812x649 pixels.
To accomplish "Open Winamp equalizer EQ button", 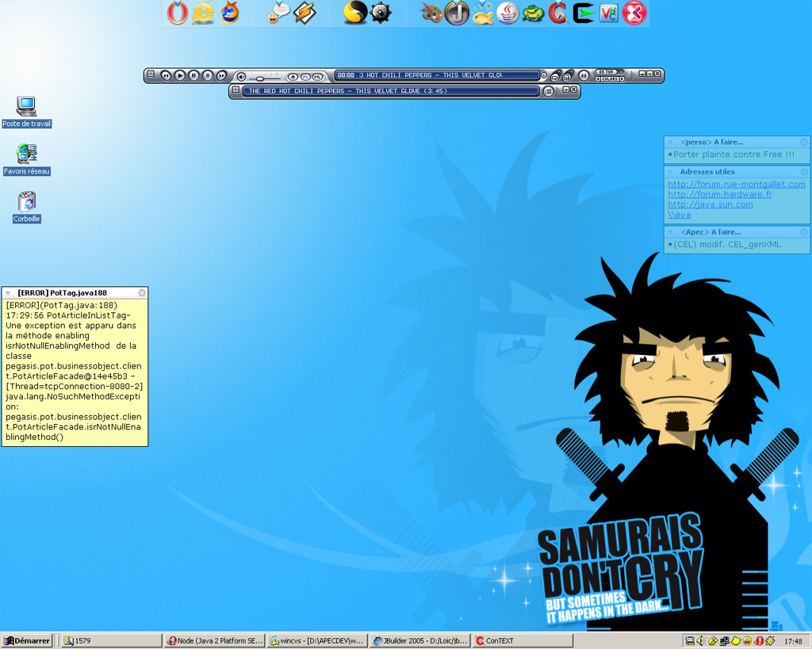I will 583,75.
